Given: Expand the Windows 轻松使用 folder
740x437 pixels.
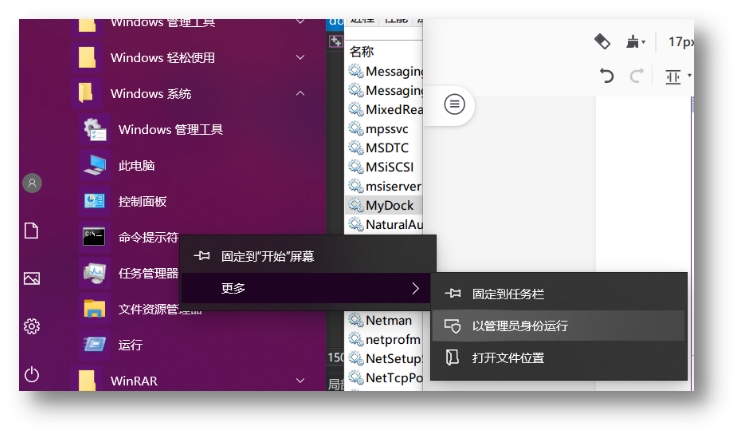Looking at the screenshot, I should point(300,58).
